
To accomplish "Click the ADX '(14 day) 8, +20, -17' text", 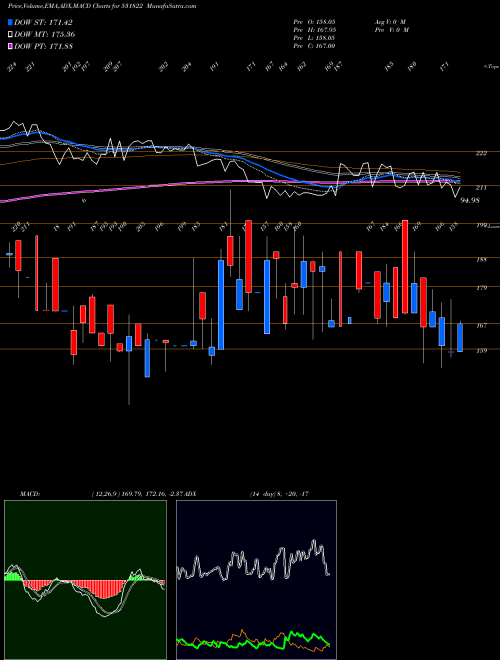I will click(279, 494).
